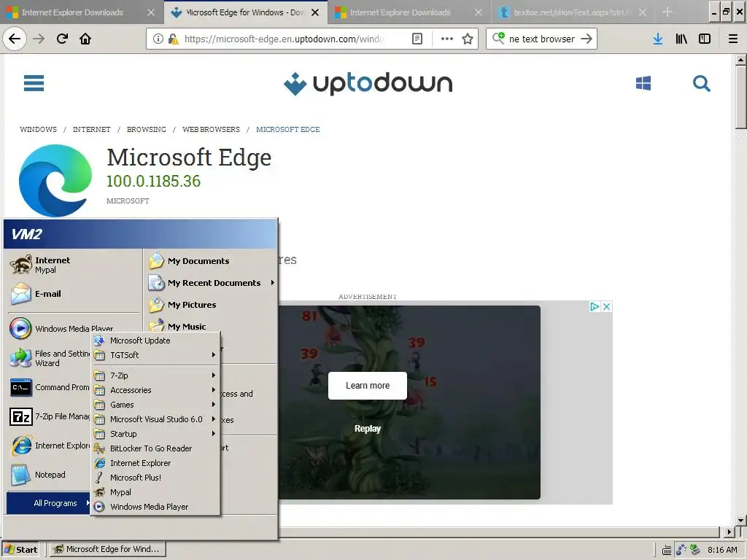Bookmark this page with the star
747x560 pixels.
tap(468, 39)
